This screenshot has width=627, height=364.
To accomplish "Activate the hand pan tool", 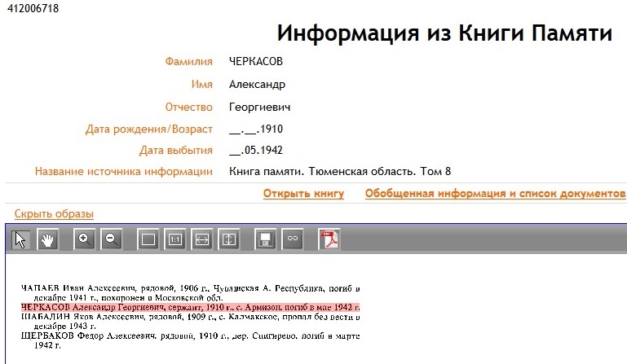I will click(x=48, y=239).
